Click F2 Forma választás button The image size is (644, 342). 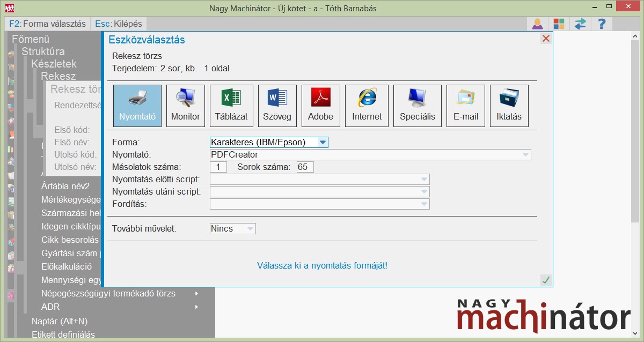tap(48, 24)
